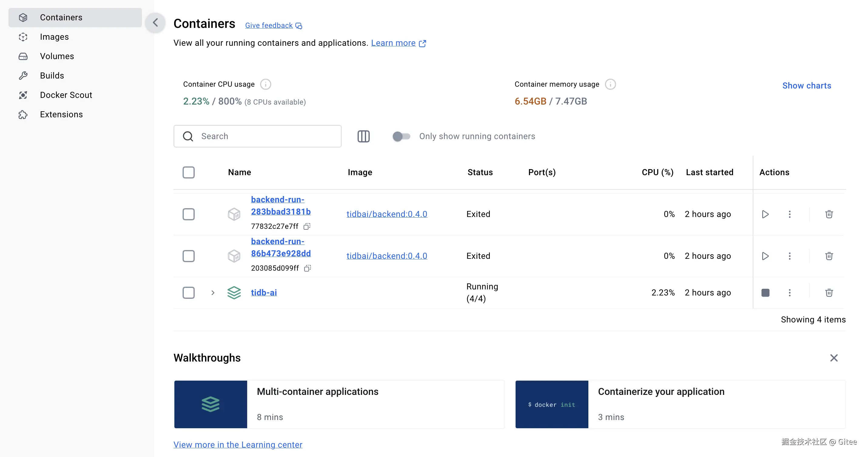Image resolution: width=868 pixels, height=457 pixels.
Task: Open View more in the Learning center
Action: (x=237, y=445)
